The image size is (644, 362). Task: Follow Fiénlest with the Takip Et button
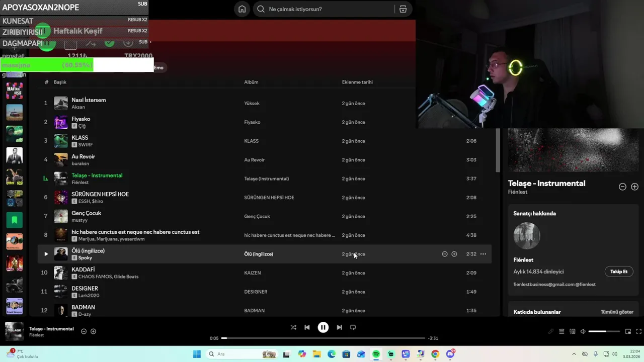point(619,271)
